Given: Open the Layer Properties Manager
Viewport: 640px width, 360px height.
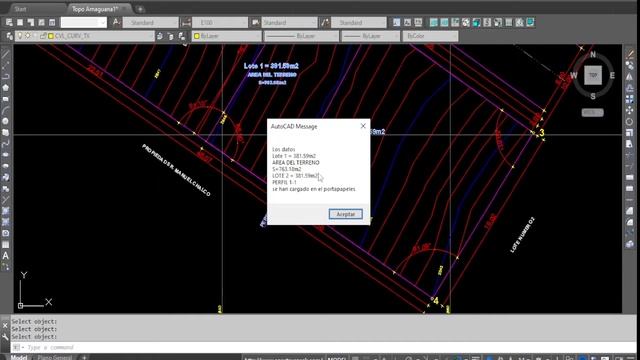Looking at the screenshot, I should pos(9,36).
